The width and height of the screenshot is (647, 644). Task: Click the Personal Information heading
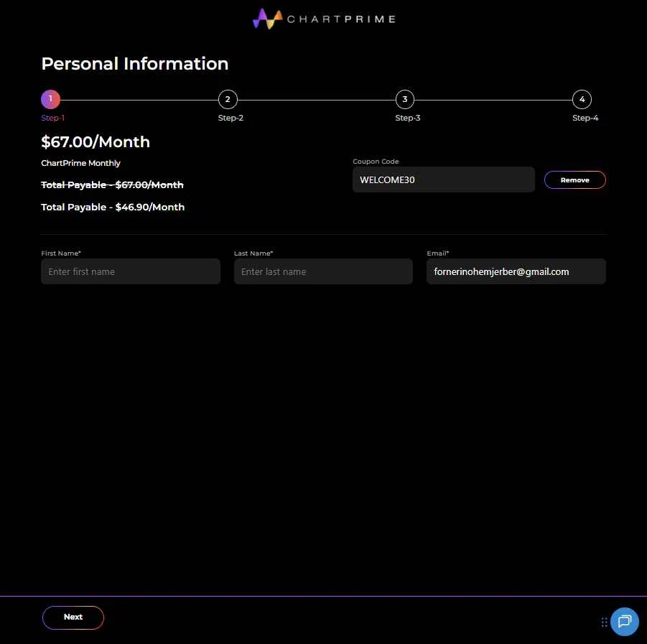[134, 63]
